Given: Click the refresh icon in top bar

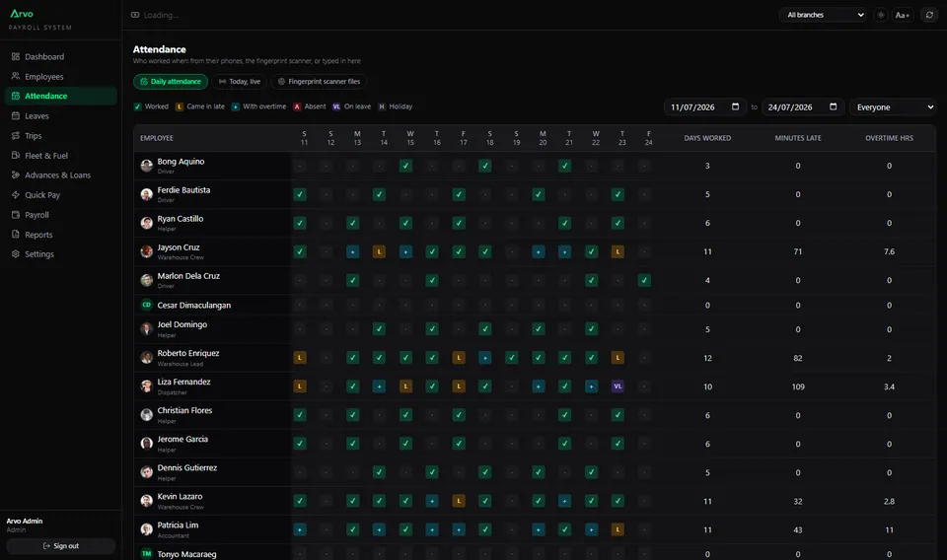Looking at the screenshot, I should pos(929,15).
